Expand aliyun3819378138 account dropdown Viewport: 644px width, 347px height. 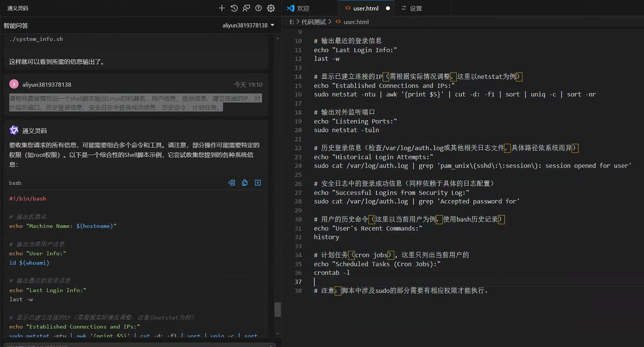click(x=272, y=25)
